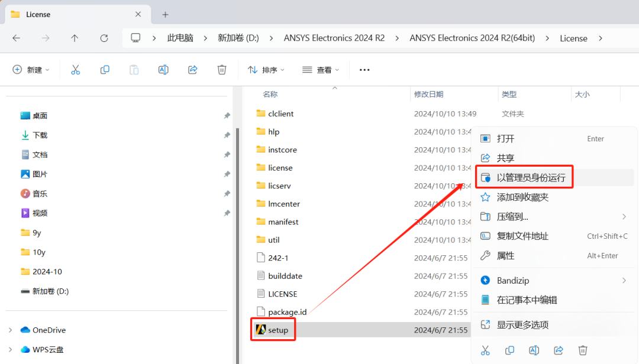Select the setup application file
Image resolution: width=639 pixels, height=364 pixels.
point(278,330)
